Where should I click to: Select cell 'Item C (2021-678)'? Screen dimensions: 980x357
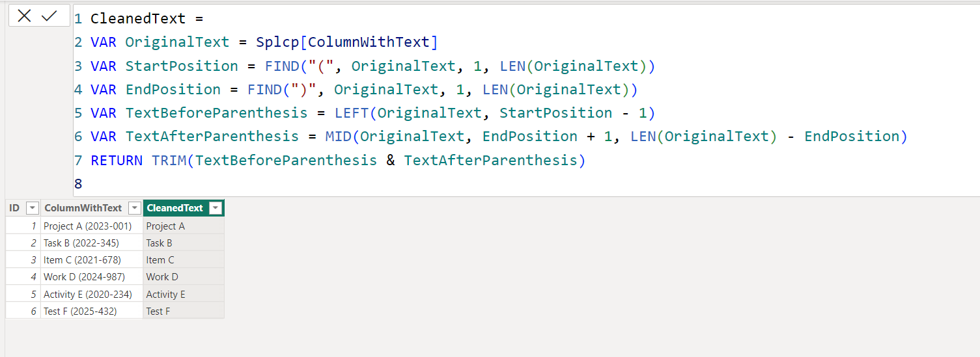(91, 259)
